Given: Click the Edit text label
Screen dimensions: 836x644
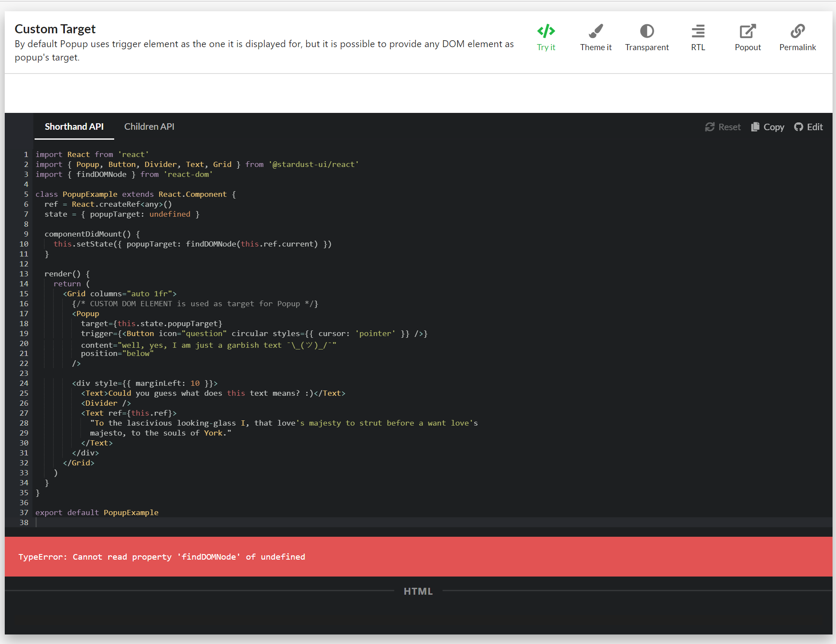Looking at the screenshot, I should (815, 127).
